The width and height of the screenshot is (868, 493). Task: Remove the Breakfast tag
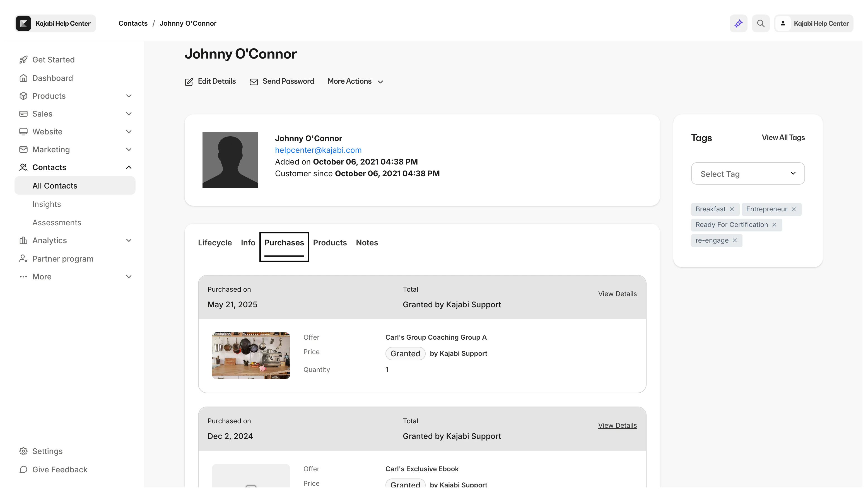[x=732, y=209]
